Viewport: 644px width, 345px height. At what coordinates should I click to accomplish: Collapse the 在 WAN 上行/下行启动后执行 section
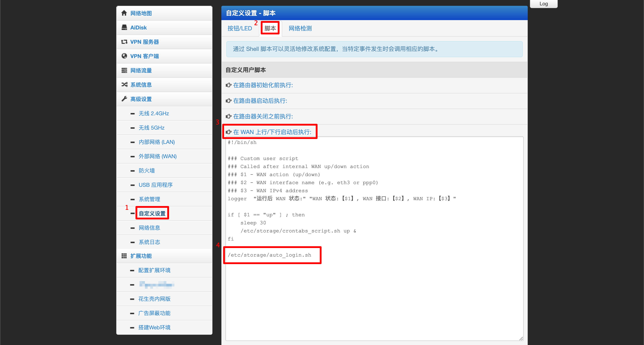click(272, 132)
